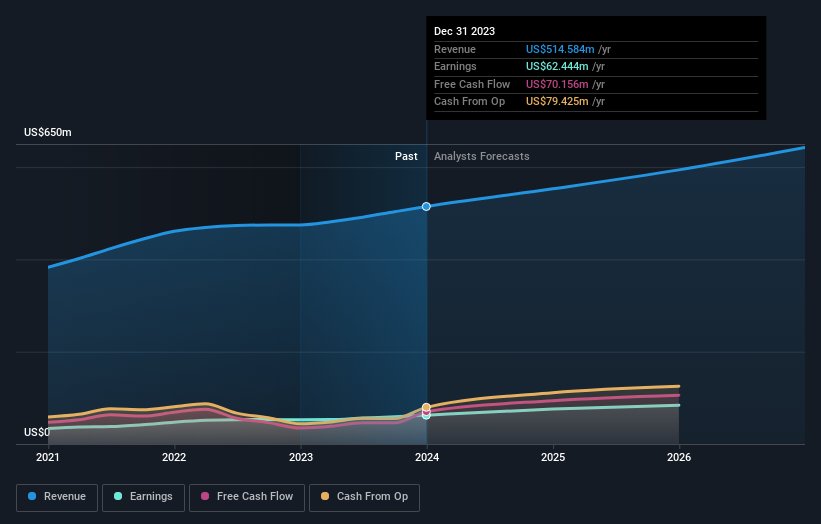Toggle the Earnings legend series
821x524 pixels.
click(x=143, y=497)
